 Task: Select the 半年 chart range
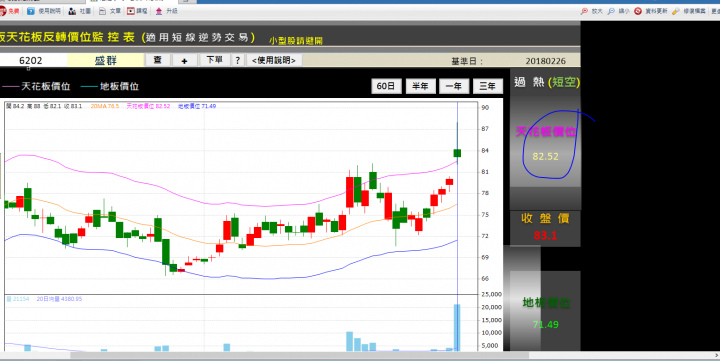(x=420, y=86)
